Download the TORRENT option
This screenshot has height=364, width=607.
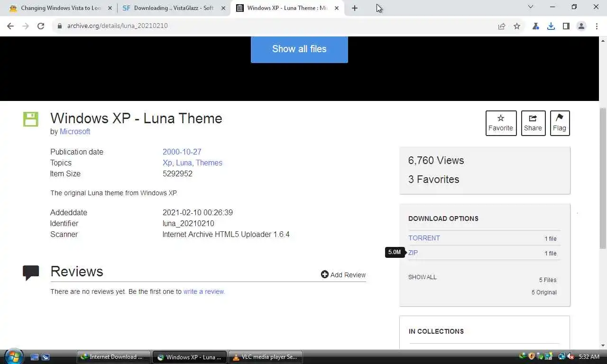pos(424,238)
